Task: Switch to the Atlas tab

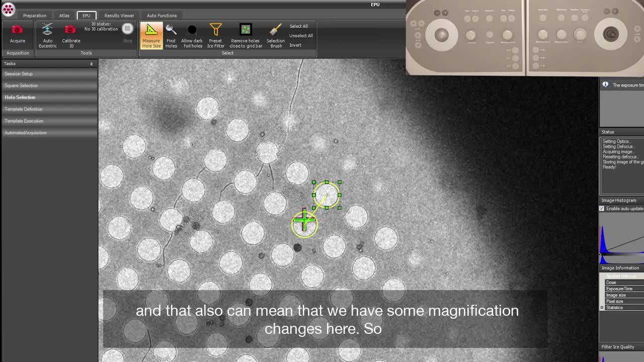Action: click(64, 16)
